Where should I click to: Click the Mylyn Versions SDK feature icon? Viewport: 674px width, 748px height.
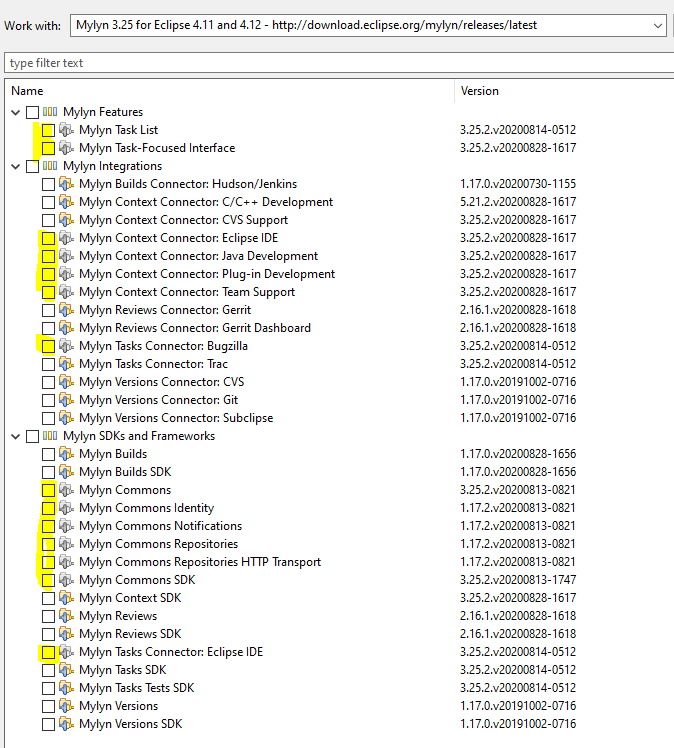[66, 724]
